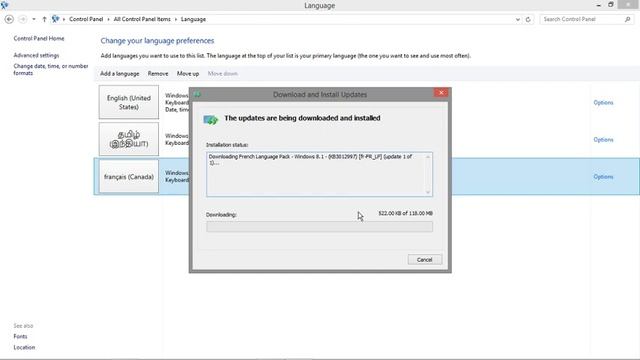640x360 pixels.
Task: Open the recent locations dropdown arrow
Action: pyautogui.click(x=34, y=19)
